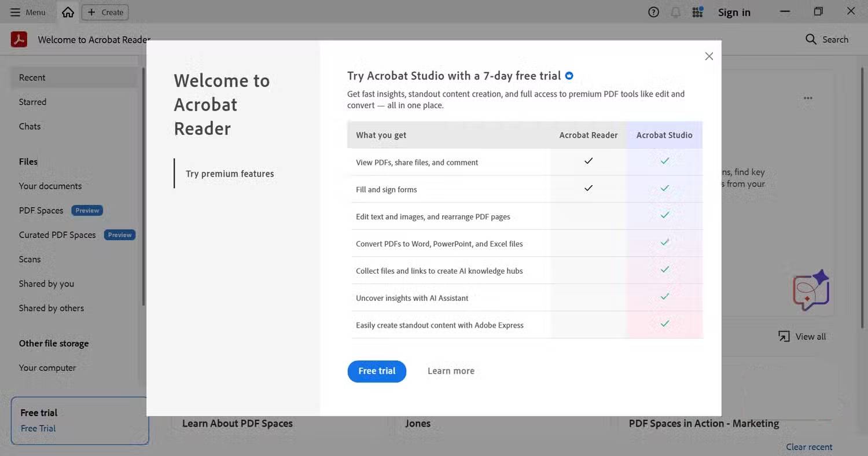This screenshot has width=868, height=456.
Task: Click View all
Action: (x=802, y=336)
